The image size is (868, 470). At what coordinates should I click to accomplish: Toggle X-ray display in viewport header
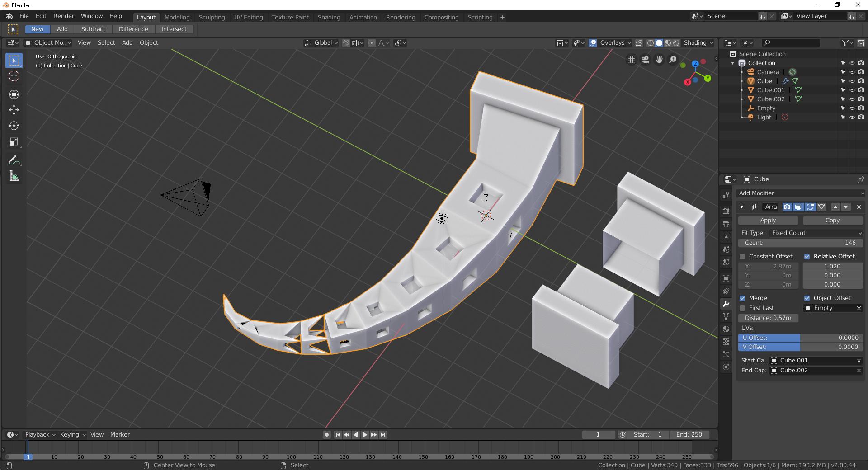639,43
